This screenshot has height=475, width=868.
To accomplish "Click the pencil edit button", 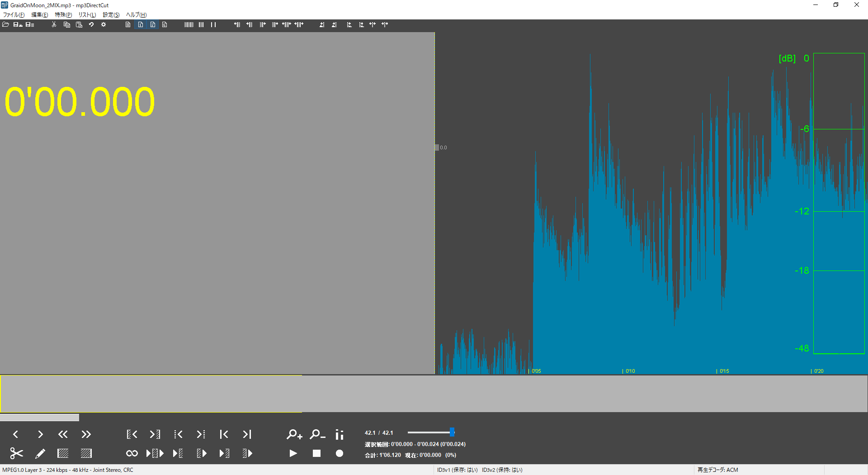I will coord(40,453).
